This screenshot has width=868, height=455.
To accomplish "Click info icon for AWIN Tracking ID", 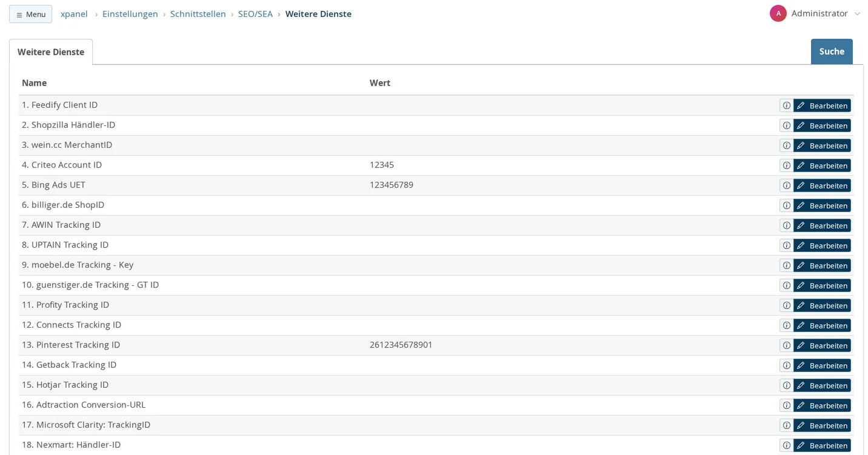I will coord(786,225).
